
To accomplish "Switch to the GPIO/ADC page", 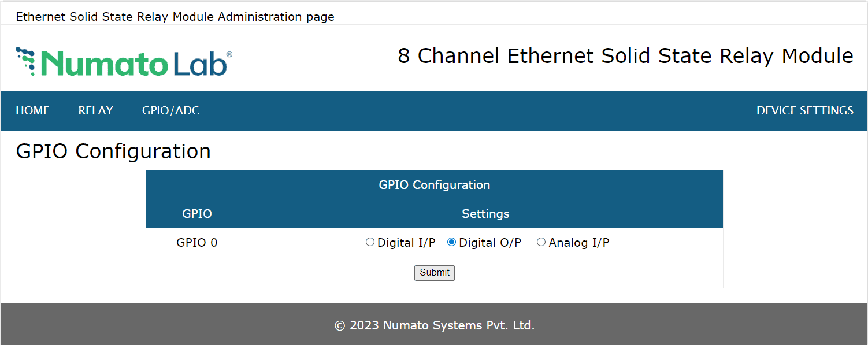I will tap(170, 110).
